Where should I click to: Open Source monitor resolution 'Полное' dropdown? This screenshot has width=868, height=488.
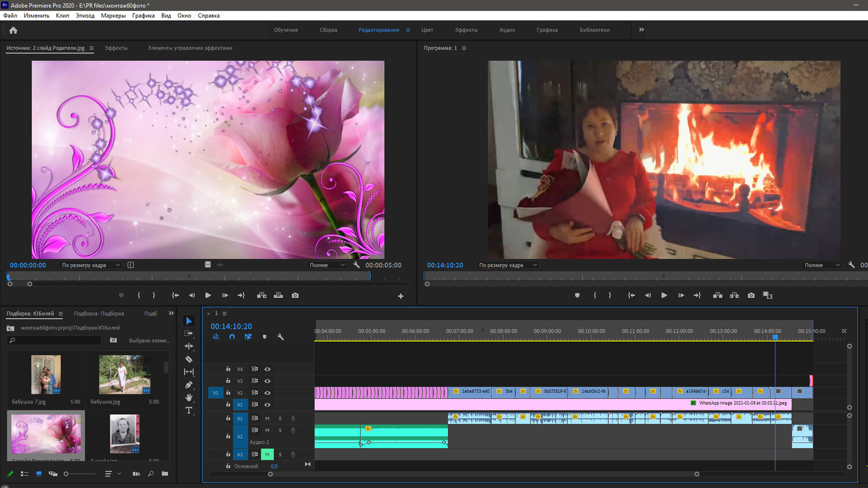[327, 265]
